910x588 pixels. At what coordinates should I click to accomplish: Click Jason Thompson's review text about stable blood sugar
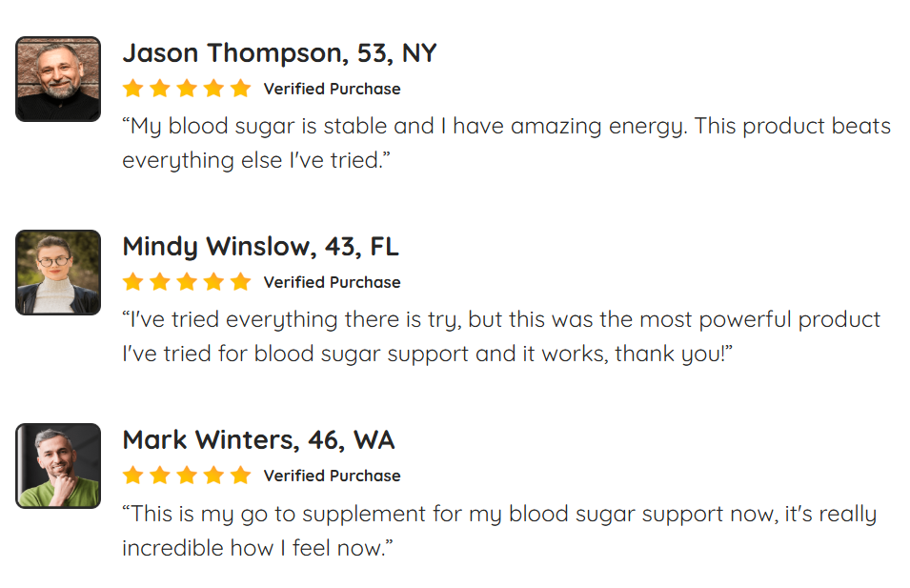(x=505, y=143)
